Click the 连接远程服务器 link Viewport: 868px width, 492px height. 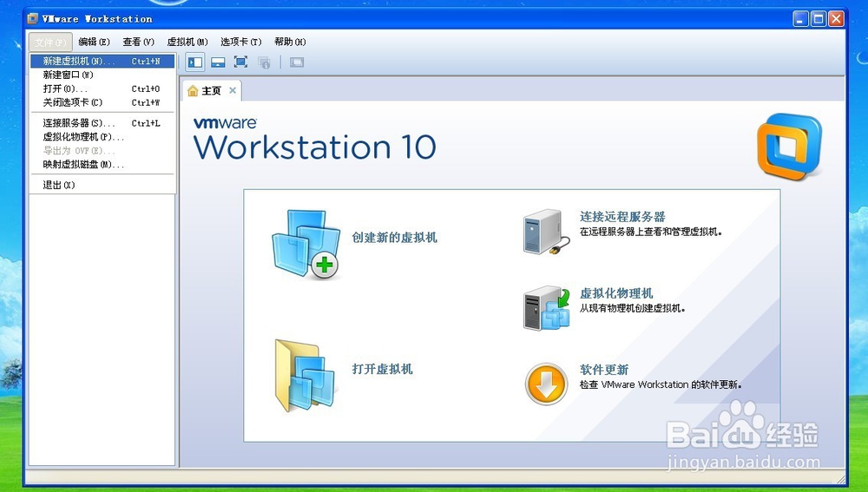tap(622, 217)
